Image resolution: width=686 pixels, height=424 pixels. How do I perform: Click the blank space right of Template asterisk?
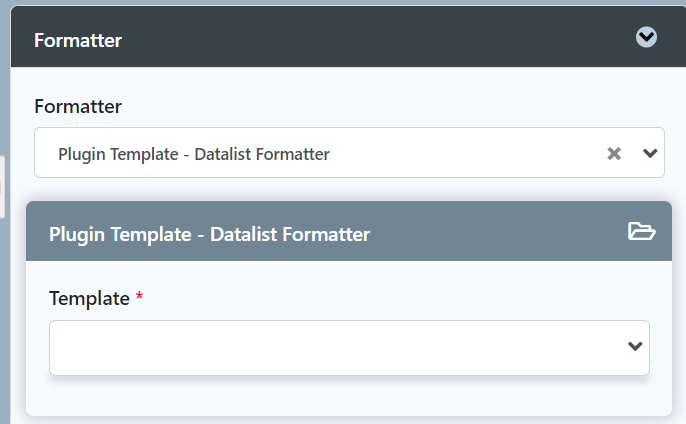pos(400,298)
